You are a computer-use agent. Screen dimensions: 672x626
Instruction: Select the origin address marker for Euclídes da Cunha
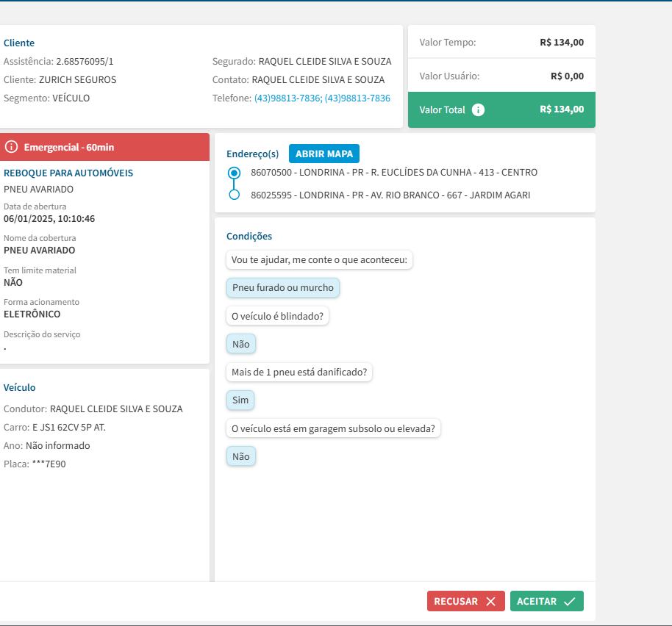click(x=234, y=173)
